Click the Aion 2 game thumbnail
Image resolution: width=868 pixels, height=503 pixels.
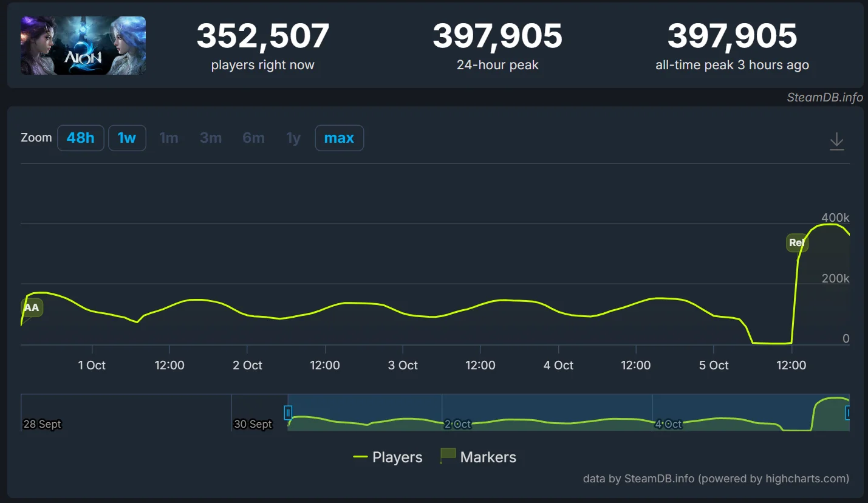[83, 46]
